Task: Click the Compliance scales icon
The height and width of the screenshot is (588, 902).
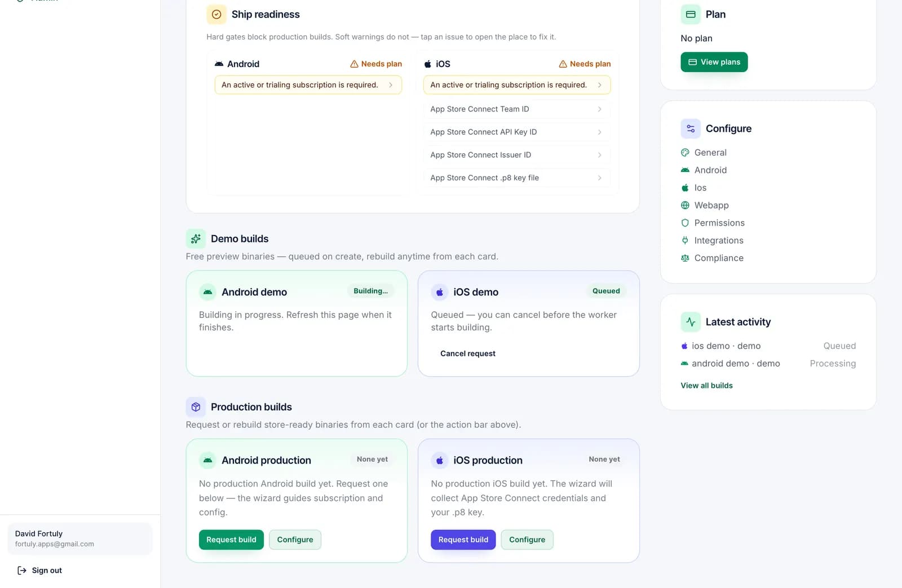Action: pos(685,258)
